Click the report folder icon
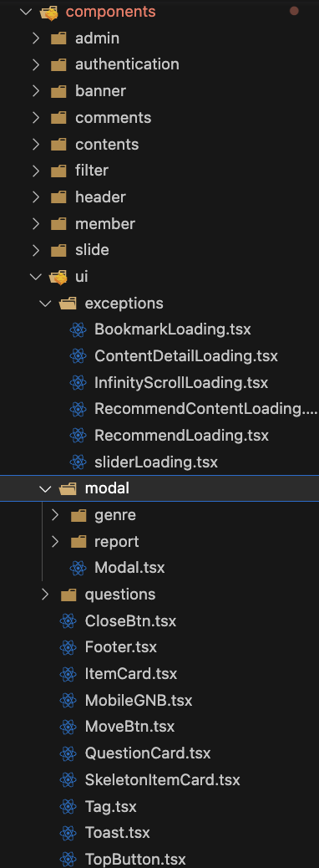 pyautogui.click(x=78, y=542)
